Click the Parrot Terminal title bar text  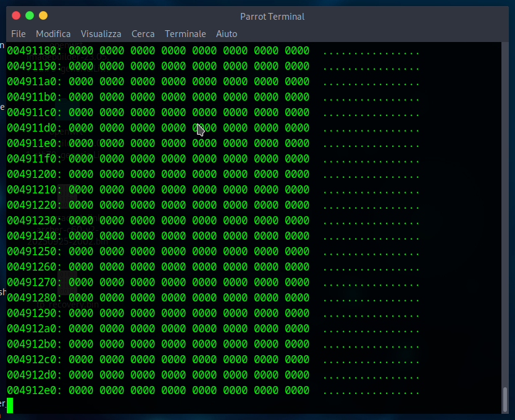(272, 17)
